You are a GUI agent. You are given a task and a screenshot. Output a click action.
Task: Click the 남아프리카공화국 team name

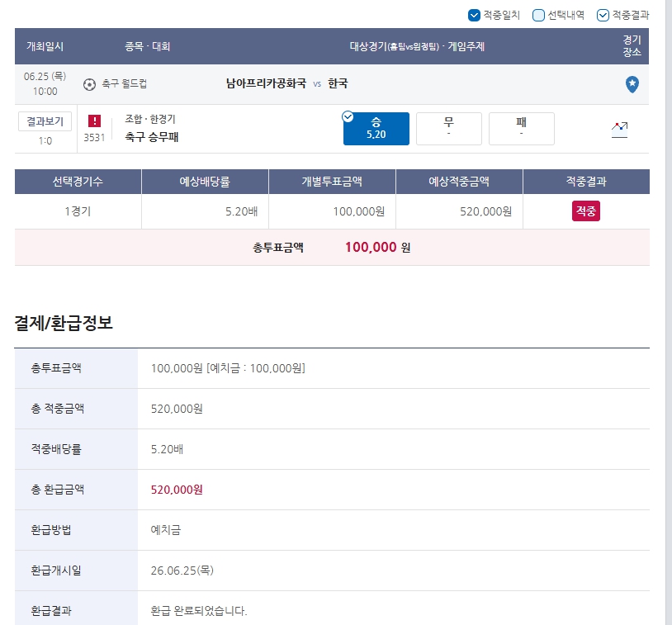click(266, 83)
